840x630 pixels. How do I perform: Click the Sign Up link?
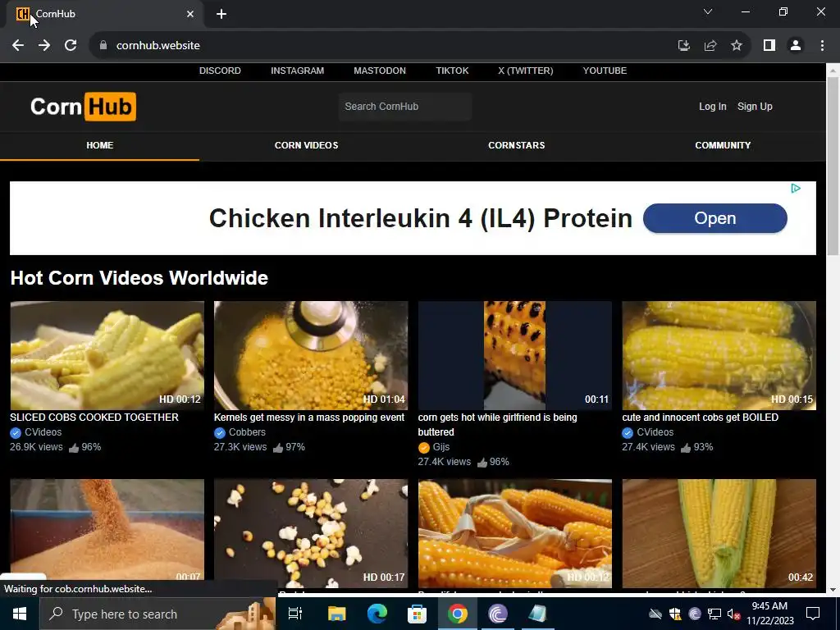[755, 107]
